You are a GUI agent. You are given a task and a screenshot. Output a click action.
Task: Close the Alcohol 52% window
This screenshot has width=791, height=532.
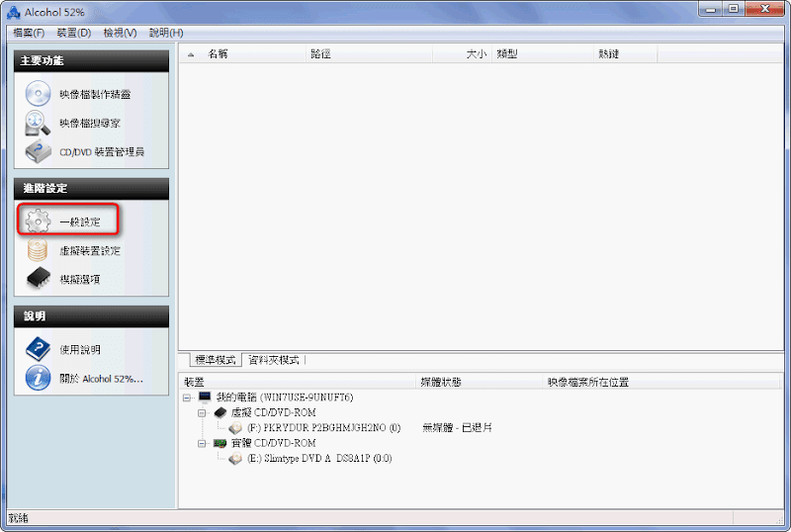pos(764,9)
